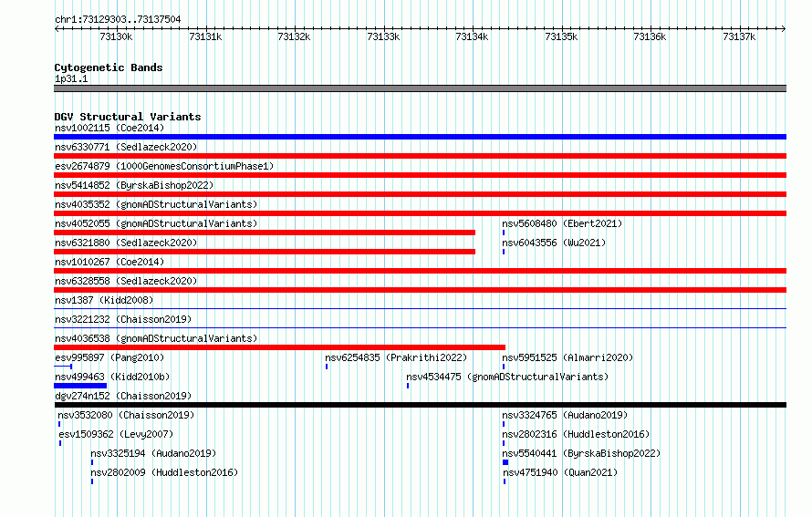The height and width of the screenshot is (517, 812).
Task: Click nsv3324765 (Audano2019) label
Action: pyautogui.click(x=565, y=415)
